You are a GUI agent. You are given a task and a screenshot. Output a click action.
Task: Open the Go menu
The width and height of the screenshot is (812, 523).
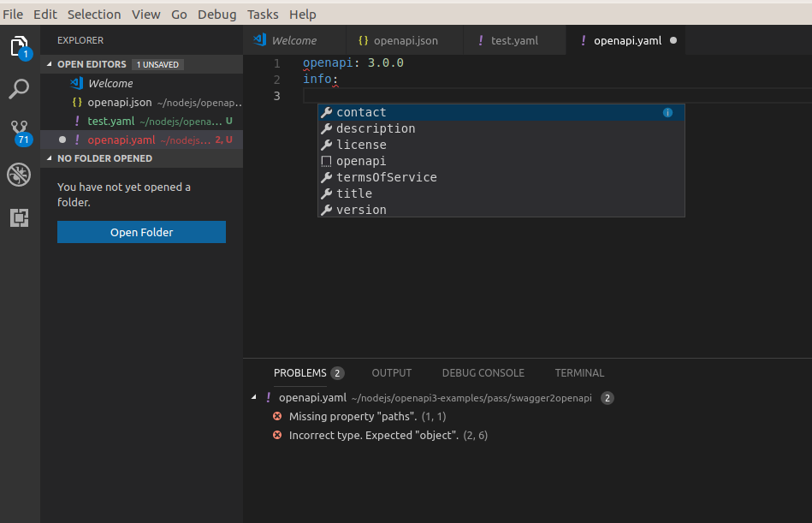pos(179,15)
